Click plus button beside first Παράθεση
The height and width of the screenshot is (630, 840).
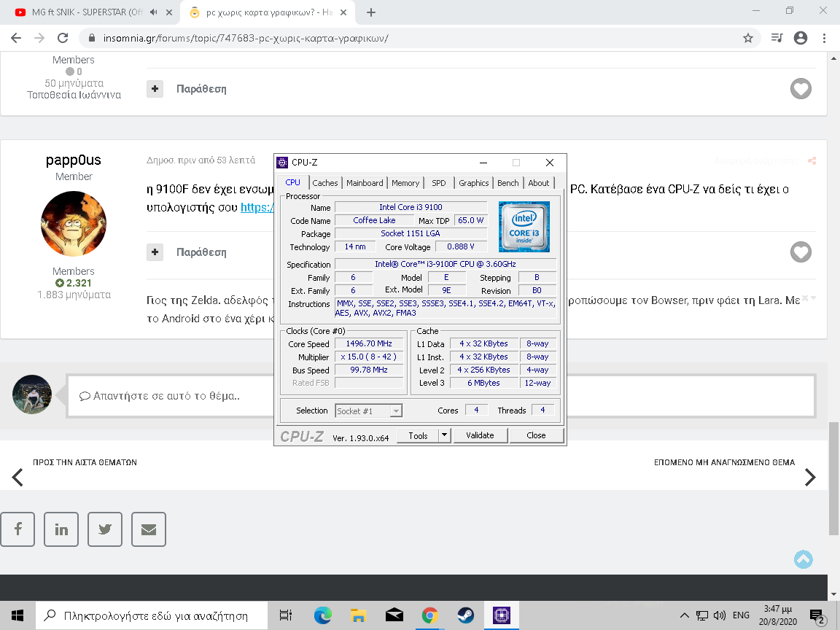pyautogui.click(x=155, y=89)
